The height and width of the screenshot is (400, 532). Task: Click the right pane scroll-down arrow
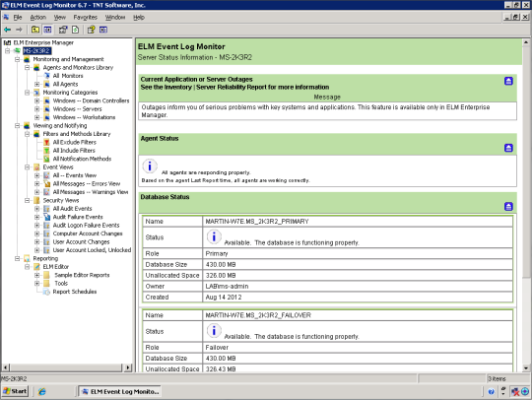click(526, 368)
